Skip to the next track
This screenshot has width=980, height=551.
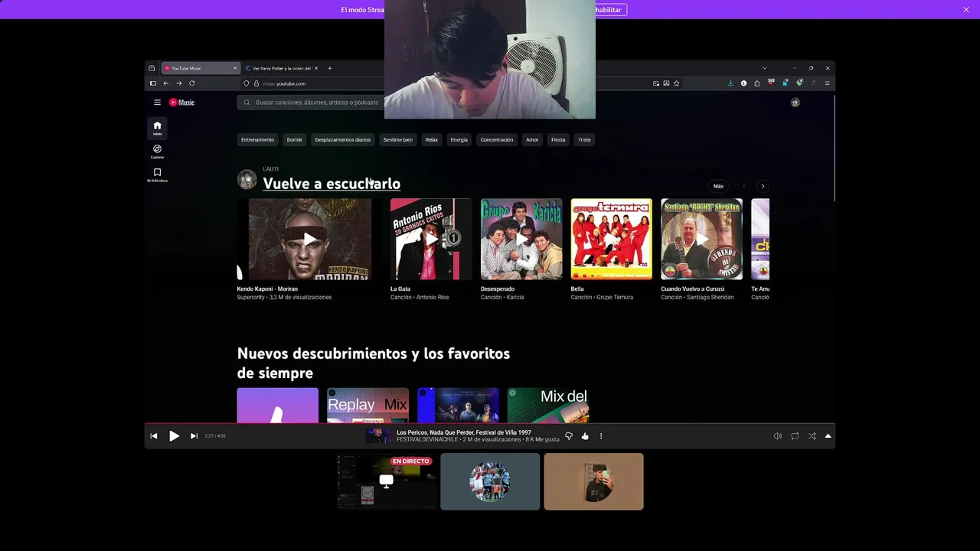[194, 436]
